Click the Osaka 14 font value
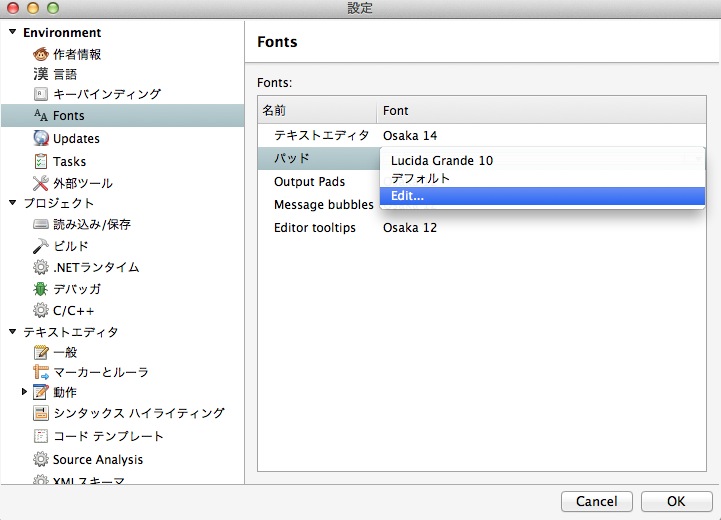 [x=410, y=136]
